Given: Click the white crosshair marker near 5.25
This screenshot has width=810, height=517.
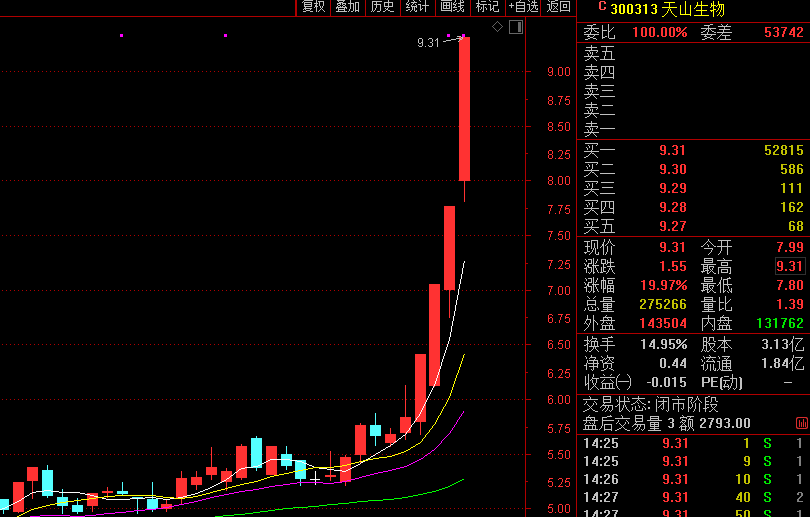Looking at the screenshot, I should pyautogui.click(x=315, y=480).
